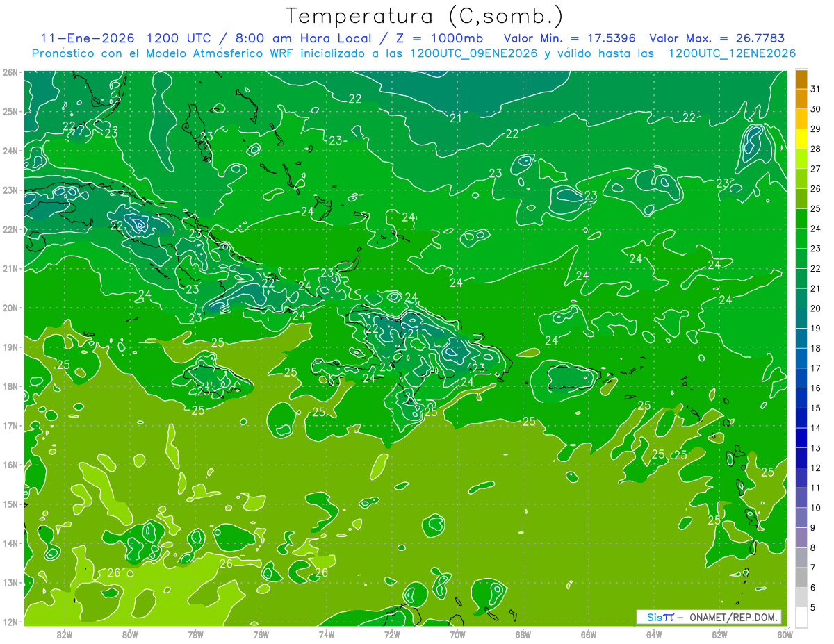Click the yellow swatch between 28 and 29

pyautogui.click(x=801, y=139)
